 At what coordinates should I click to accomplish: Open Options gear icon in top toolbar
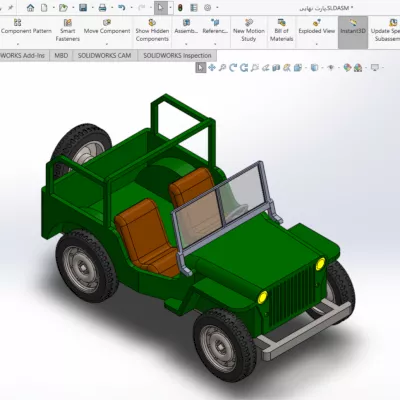coord(208,8)
